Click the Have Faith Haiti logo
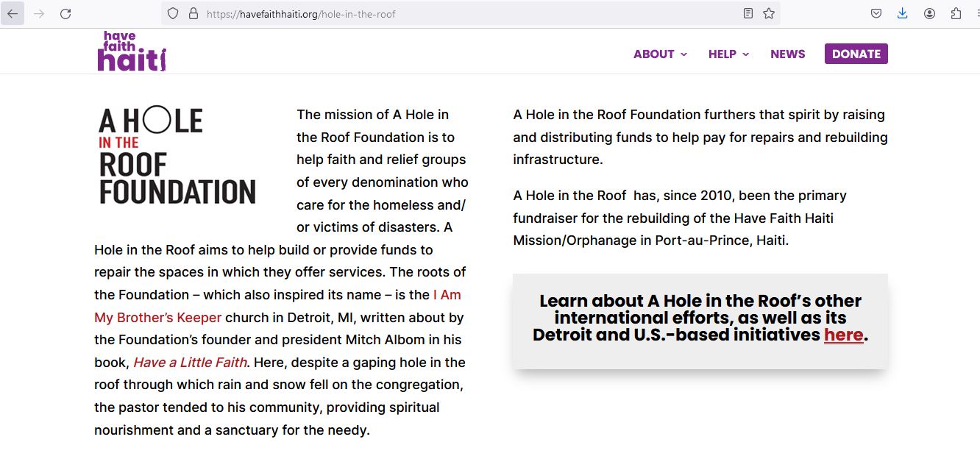The image size is (980, 470). coord(132,51)
